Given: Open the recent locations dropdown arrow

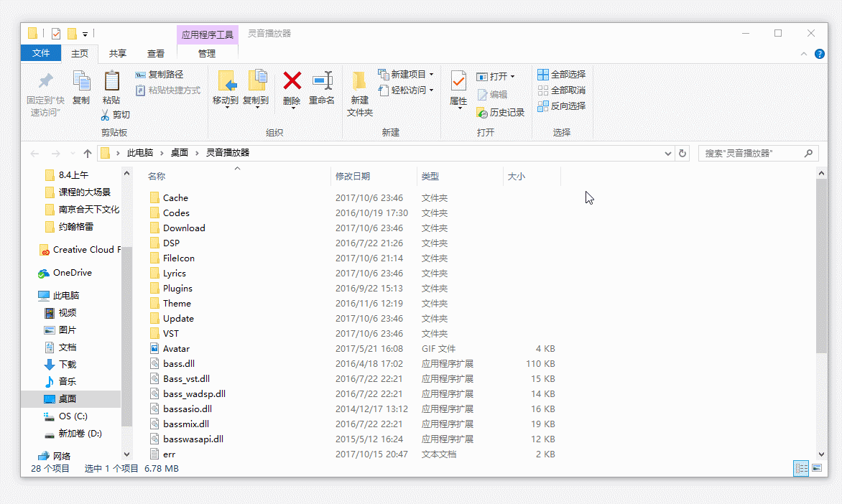Looking at the screenshot, I should coord(73,154).
